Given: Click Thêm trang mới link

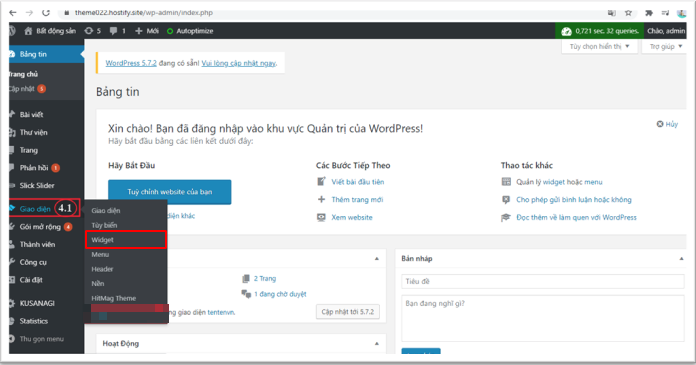Looking at the screenshot, I should point(357,200).
